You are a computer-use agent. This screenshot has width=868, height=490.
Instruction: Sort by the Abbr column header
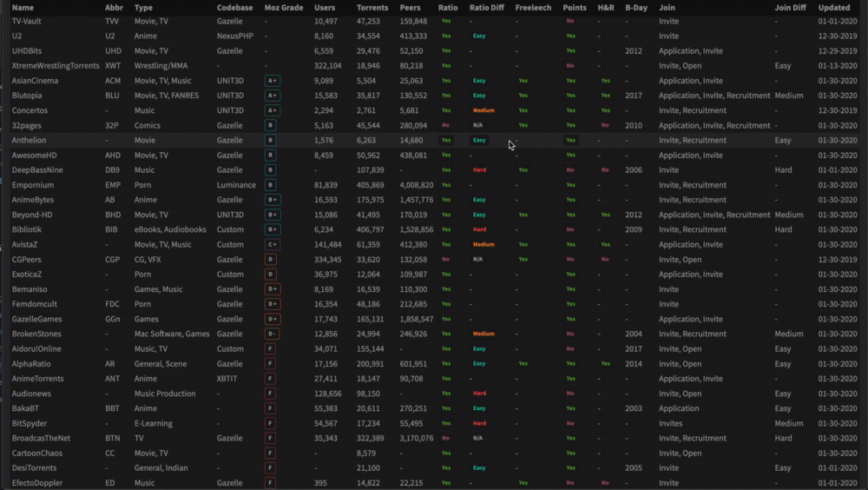pyautogui.click(x=114, y=8)
